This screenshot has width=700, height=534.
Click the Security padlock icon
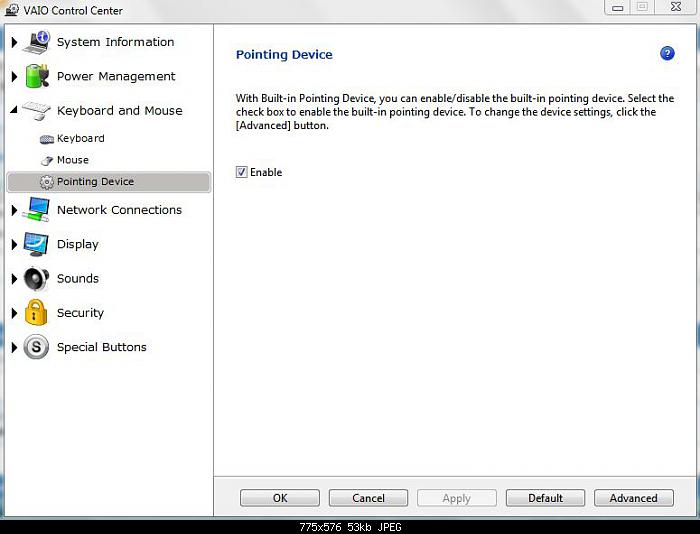click(36, 313)
